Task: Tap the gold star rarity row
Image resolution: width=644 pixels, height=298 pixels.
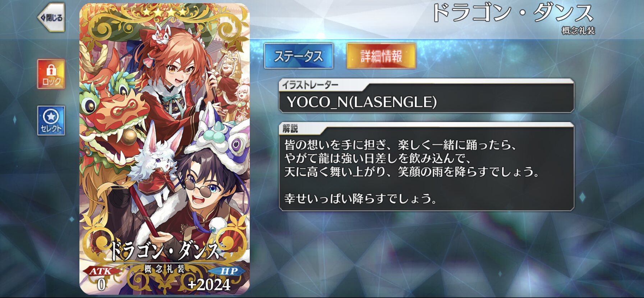Action: click(x=165, y=12)
